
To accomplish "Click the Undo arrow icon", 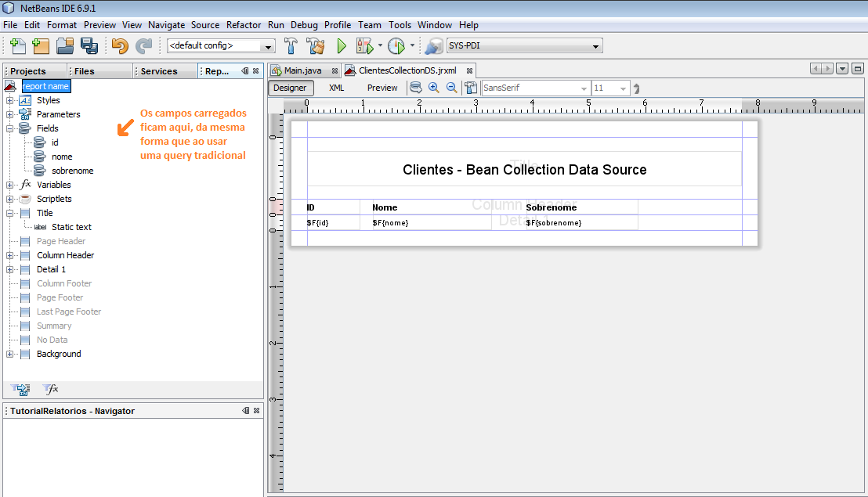I will coord(119,46).
